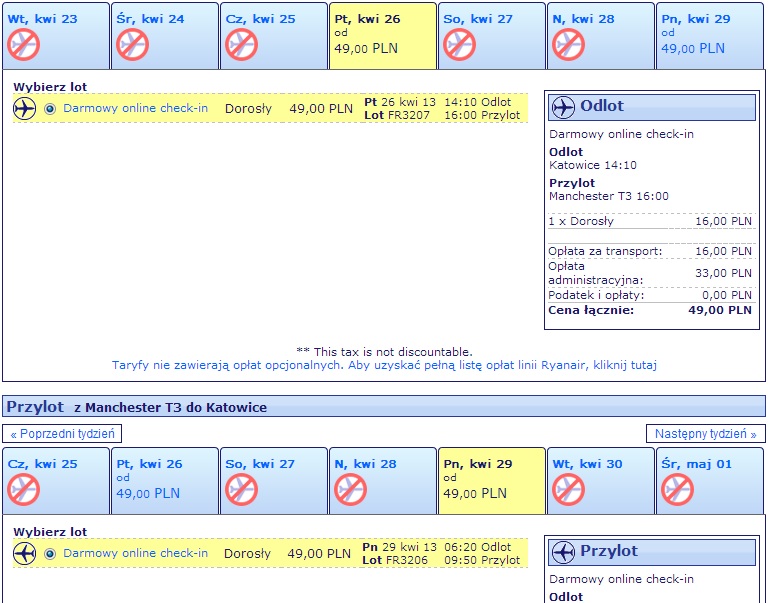The height and width of the screenshot is (603, 774).
Task: Click the no-flight icon under So, kwi 27 outbound
Action: pos(459,44)
